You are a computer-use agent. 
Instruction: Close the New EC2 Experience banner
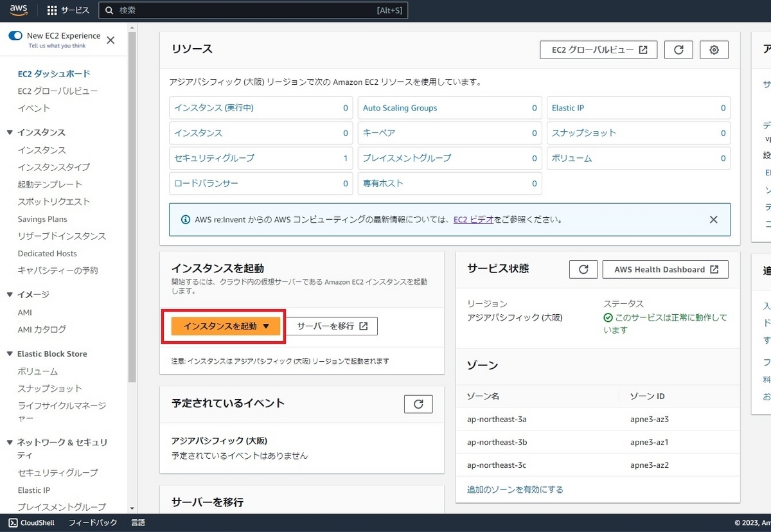click(x=111, y=40)
